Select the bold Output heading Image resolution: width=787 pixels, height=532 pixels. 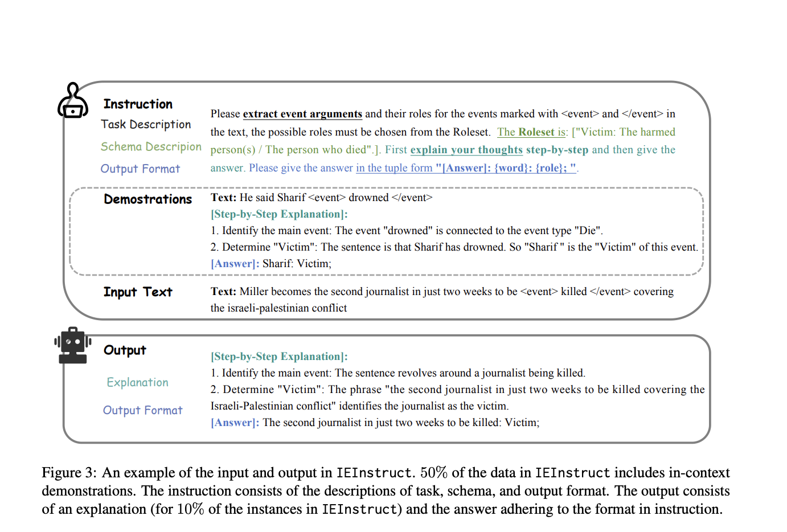pos(125,350)
